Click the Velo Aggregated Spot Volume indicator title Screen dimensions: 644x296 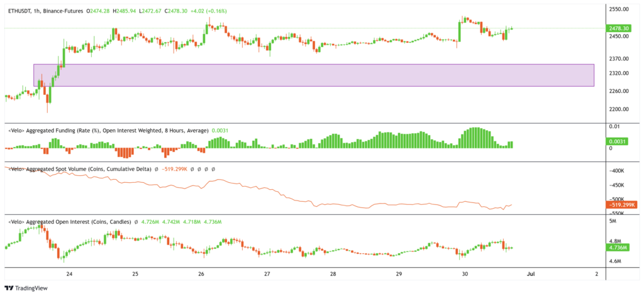[80, 168]
